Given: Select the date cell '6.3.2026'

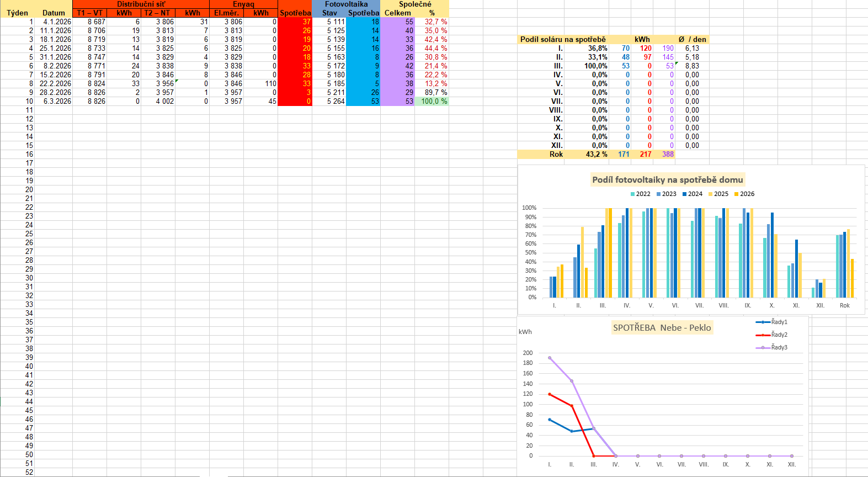Looking at the screenshot, I should 54,101.
